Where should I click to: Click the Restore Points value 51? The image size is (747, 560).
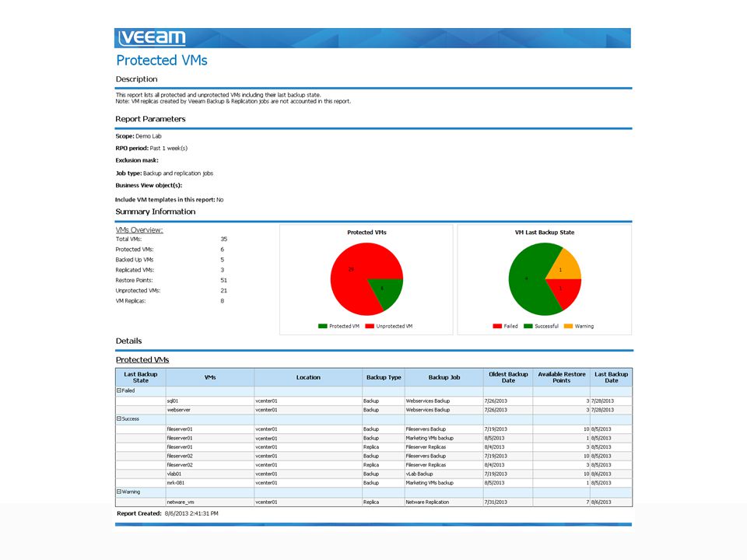tap(223, 281)
